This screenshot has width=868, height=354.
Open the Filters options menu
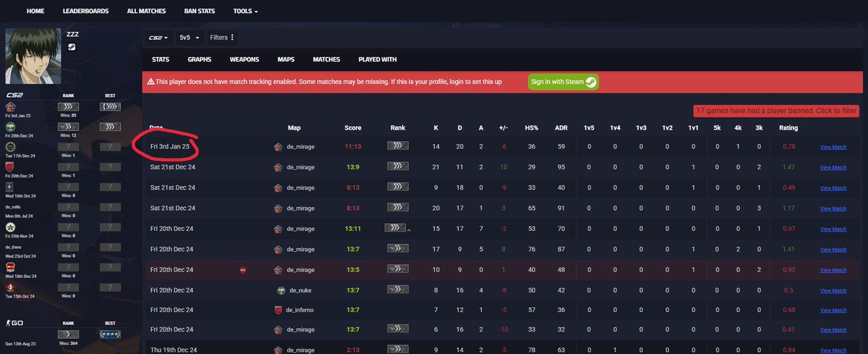(222, 37)
